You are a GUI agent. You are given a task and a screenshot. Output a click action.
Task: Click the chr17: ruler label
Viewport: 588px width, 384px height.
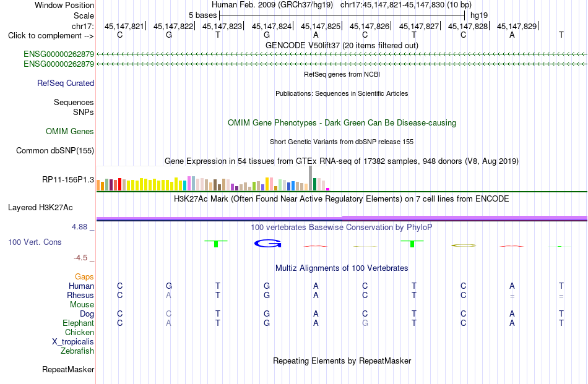(x=83, y=26)
